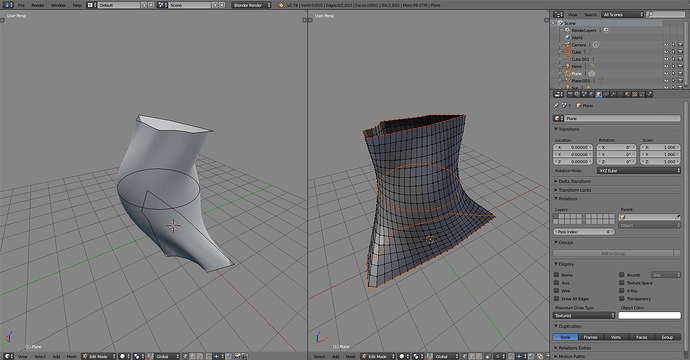Select the None duplication button
This screenshot has width=690, height=360.
(x=565, y=337)
